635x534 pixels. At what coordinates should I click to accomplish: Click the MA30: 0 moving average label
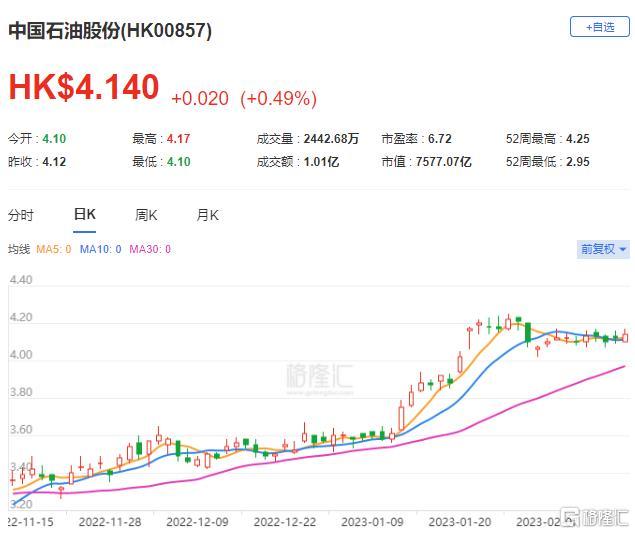click(150, 249)
